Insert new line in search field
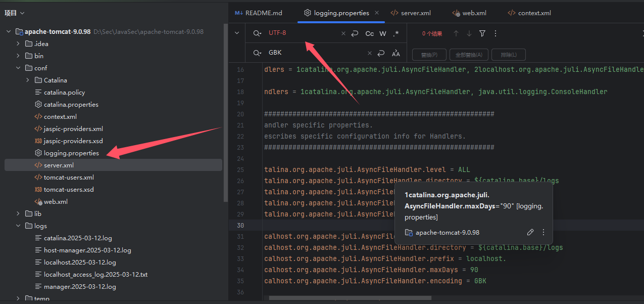644x304 pixels. point(355,33)
